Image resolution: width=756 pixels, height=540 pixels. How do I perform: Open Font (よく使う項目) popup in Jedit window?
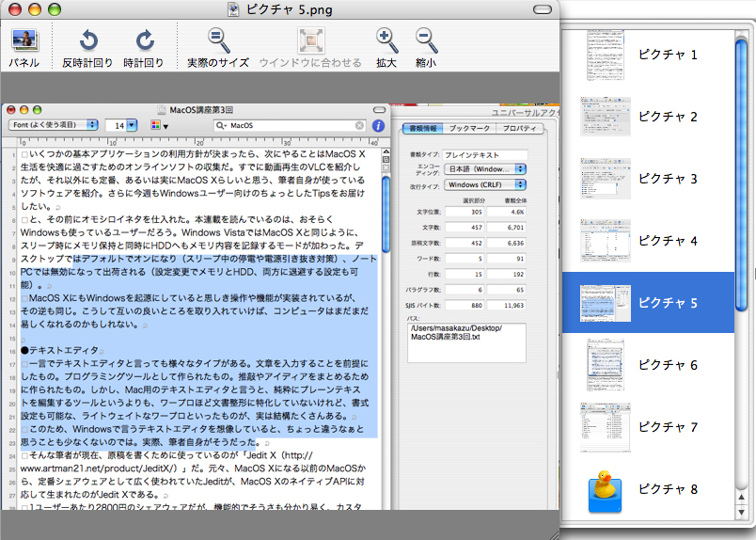(x=53, y=125)
